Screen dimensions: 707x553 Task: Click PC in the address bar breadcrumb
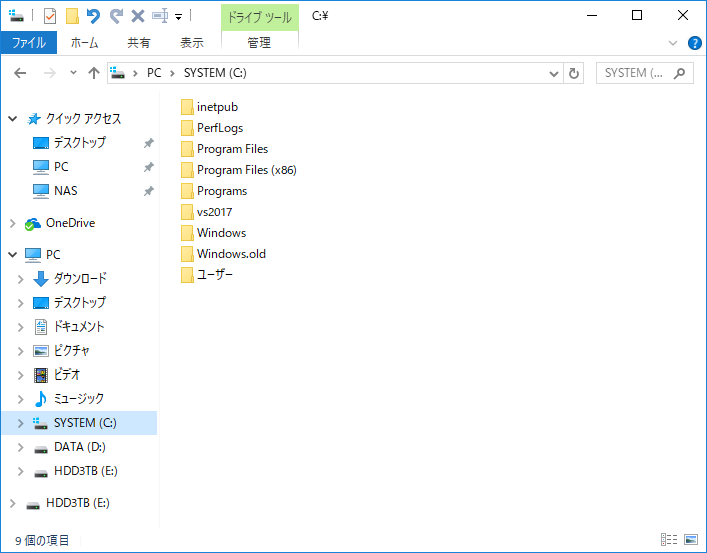154,73
